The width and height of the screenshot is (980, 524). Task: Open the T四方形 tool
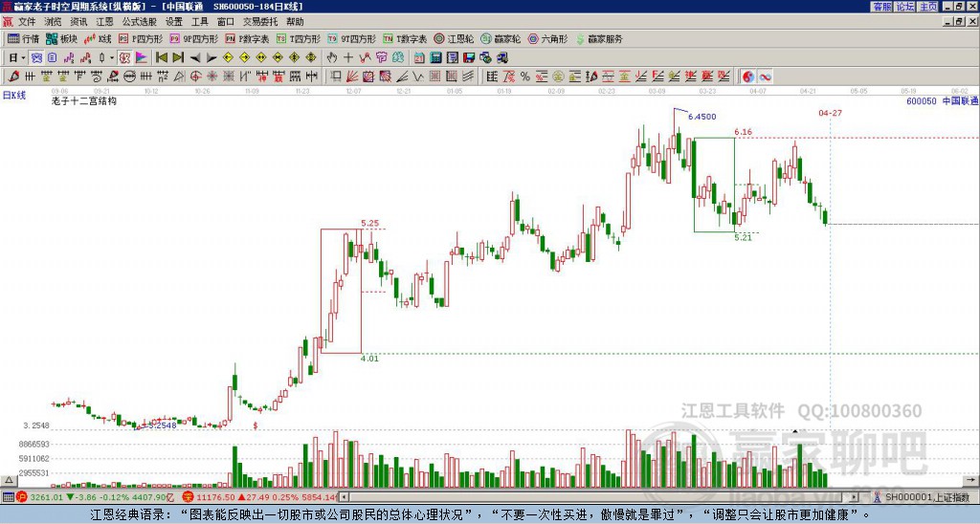(x=299, y=38)
